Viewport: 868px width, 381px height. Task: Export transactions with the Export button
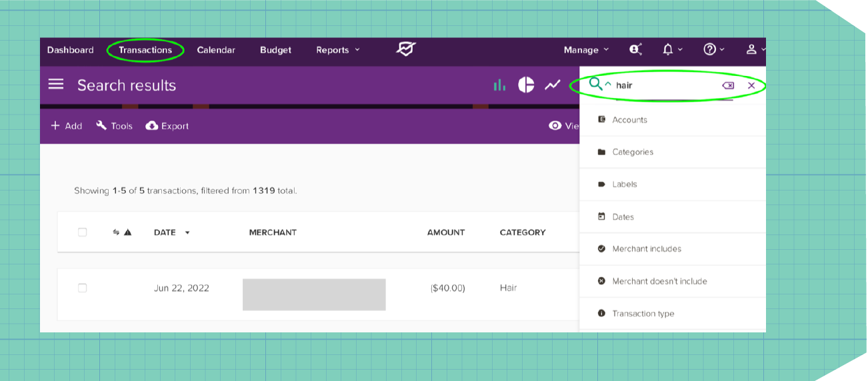[x=167, y=126]
